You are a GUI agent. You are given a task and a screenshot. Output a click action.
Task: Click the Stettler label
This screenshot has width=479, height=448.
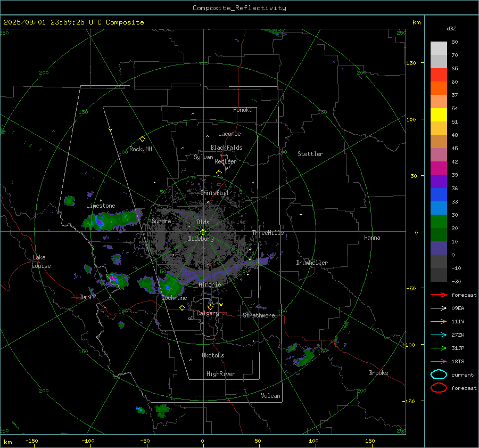click(310, 154)
